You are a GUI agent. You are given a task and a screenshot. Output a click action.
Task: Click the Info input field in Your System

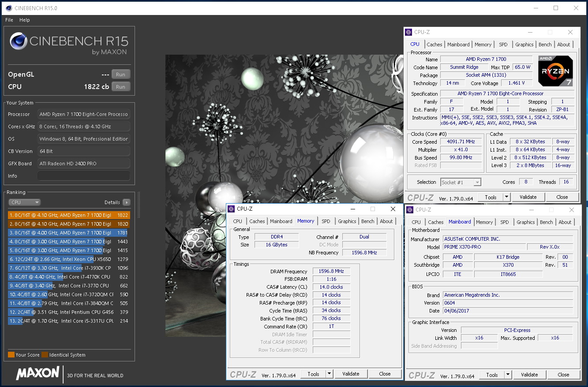[x=84, y=176]
